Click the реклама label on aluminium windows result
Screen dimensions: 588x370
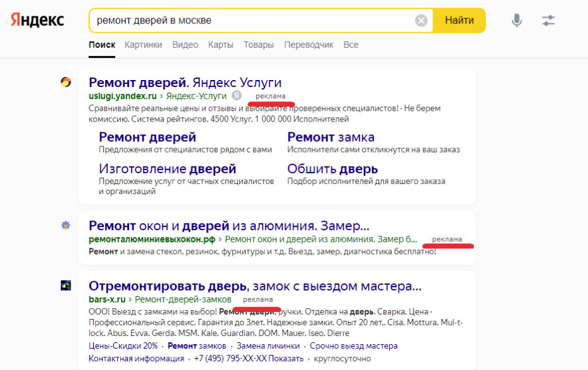click(446, 240)
